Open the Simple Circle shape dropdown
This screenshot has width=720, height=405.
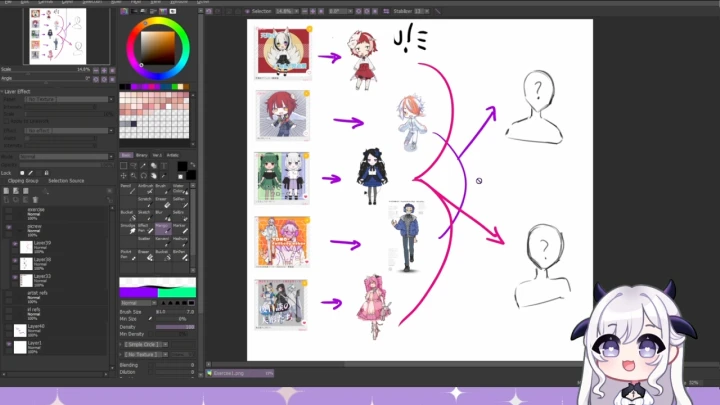pyautogui.click(x=145, y=344)
